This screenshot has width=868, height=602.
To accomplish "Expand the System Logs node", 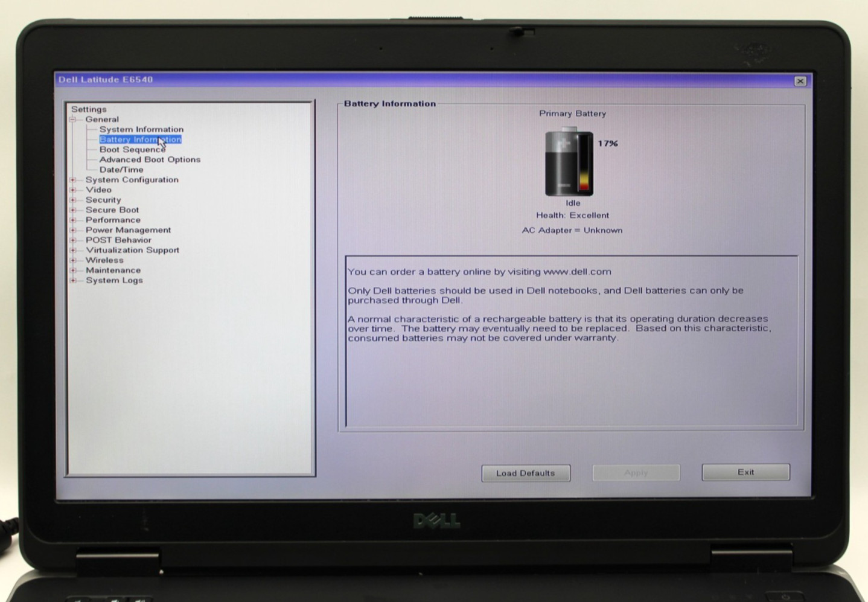I will [x=73, y=280].
